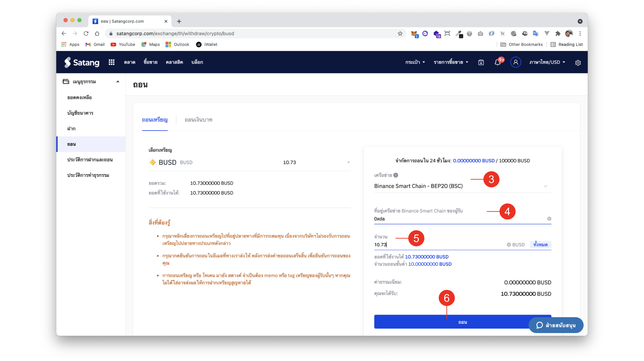The width and height of the screenshot is (644, 361).
Task: Go back to previous page
Action: point(64,34)
